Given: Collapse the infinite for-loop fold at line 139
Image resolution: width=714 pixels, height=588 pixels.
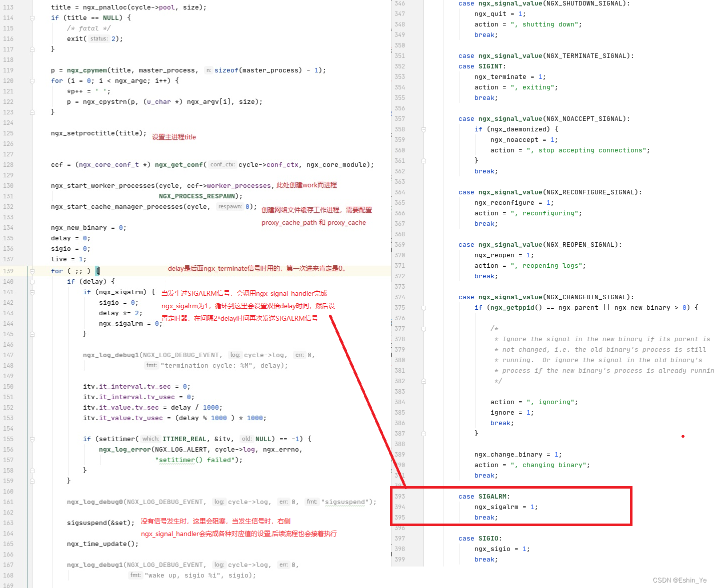Looking at the screenshot, I should coord(32,271).
